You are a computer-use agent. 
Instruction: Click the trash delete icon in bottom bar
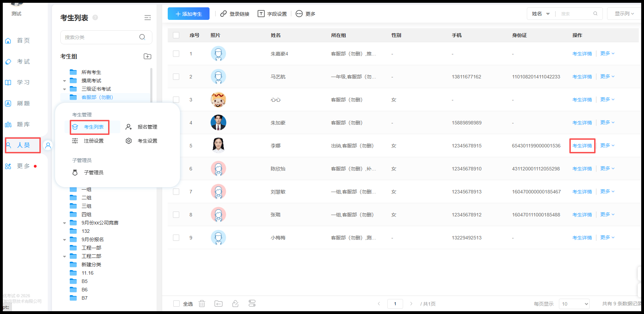pyautogui.click(x=202, y=304)
